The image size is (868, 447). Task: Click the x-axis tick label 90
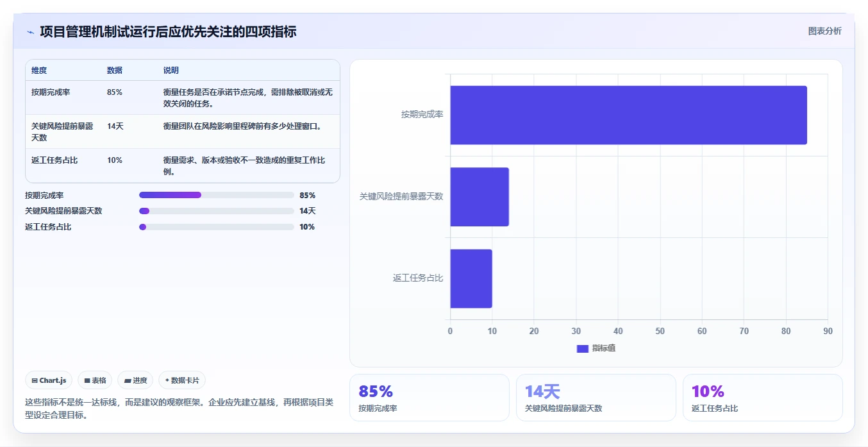[828, 332]
